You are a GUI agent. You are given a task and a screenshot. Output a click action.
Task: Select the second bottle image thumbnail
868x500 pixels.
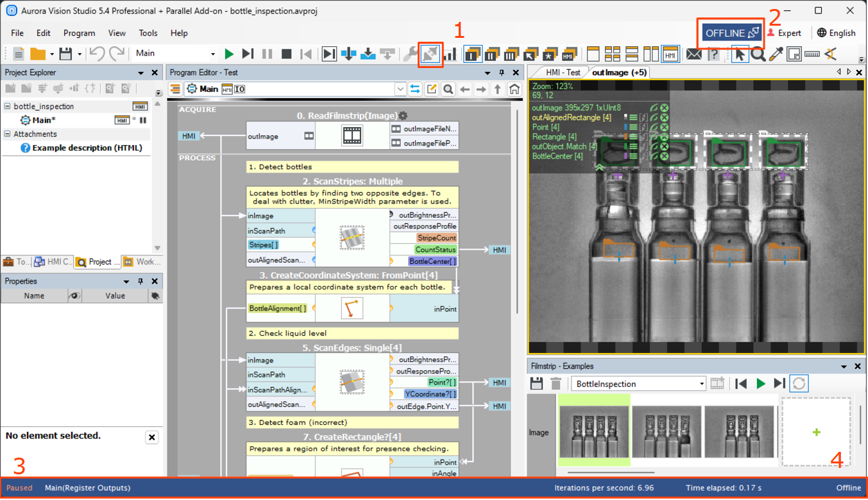[667, 431]
